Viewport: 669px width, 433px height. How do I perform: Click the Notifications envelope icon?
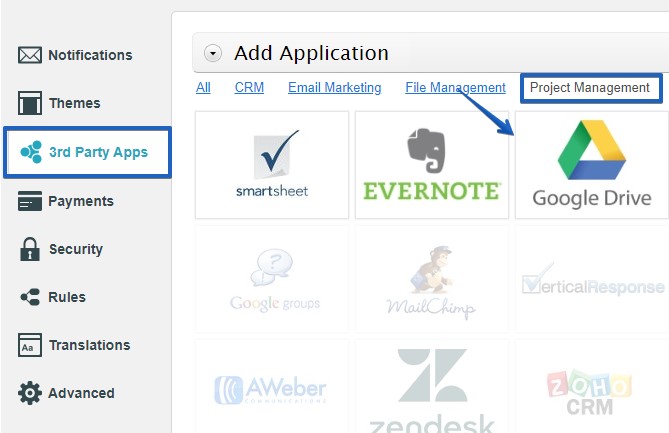click(30, 55)
